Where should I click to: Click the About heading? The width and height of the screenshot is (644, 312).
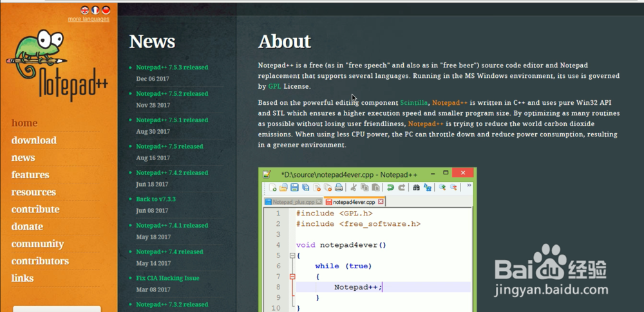click(285, 41)
